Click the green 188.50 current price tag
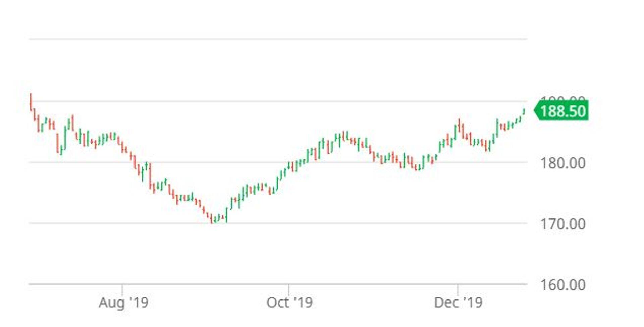644x327 pixels. pos(563,111)
